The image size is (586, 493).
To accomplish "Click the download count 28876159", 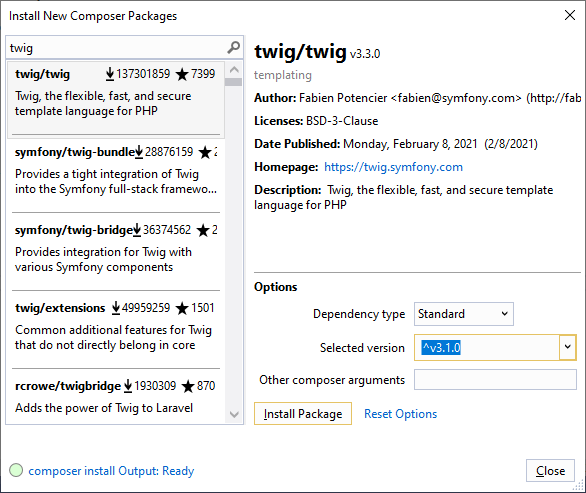I will 169,152.
